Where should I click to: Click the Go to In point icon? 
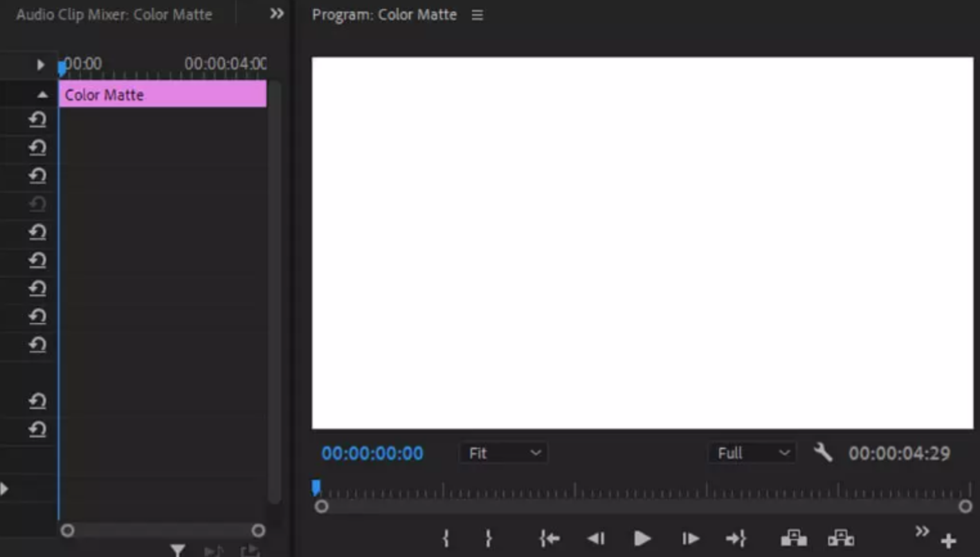tap(549, 538)
